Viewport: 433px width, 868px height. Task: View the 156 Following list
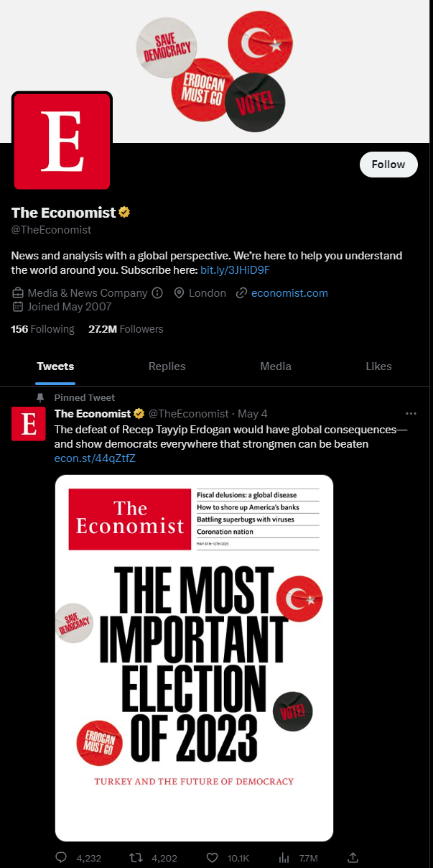pos(42,329)
